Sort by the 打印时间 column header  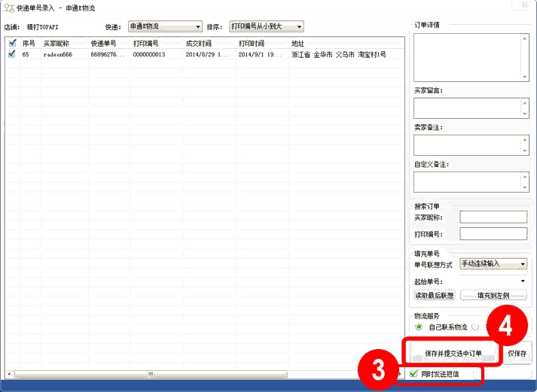click(252, 44)
